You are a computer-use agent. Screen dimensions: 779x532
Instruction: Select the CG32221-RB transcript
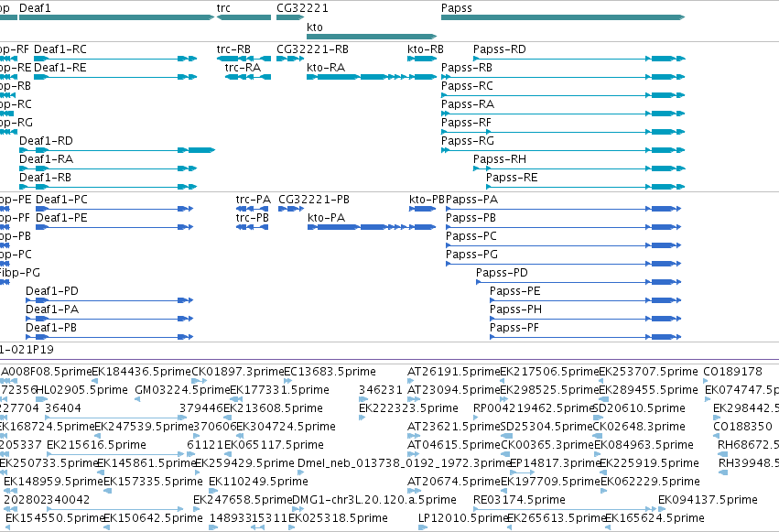[x=290, y=59]
